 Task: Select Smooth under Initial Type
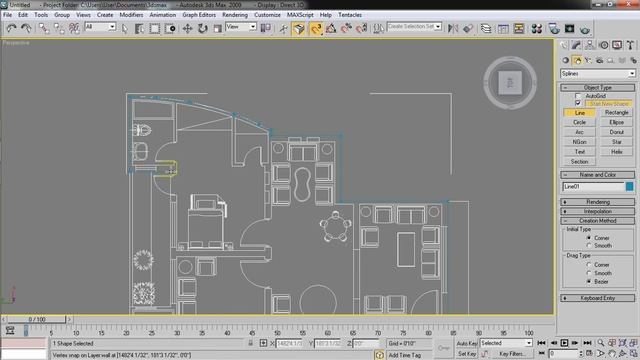(x=589, y=245)
